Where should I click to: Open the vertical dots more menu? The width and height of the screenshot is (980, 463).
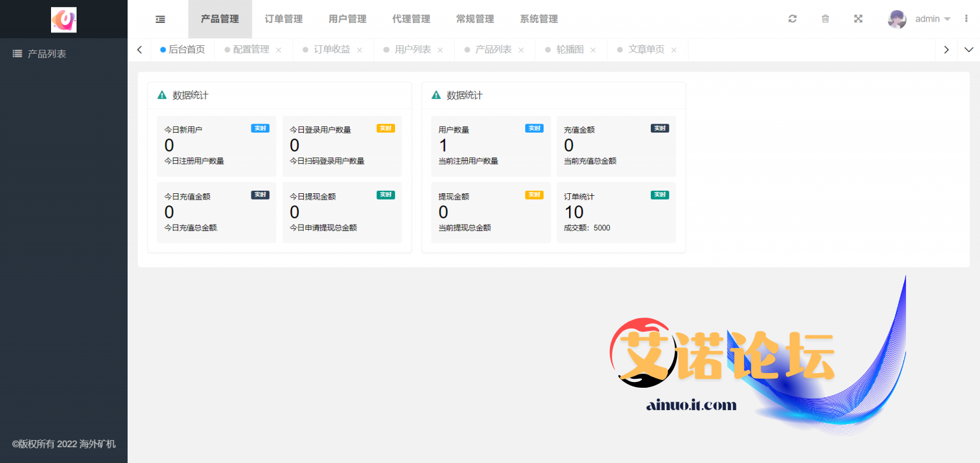pyautogui.click(x=966, y=19)
